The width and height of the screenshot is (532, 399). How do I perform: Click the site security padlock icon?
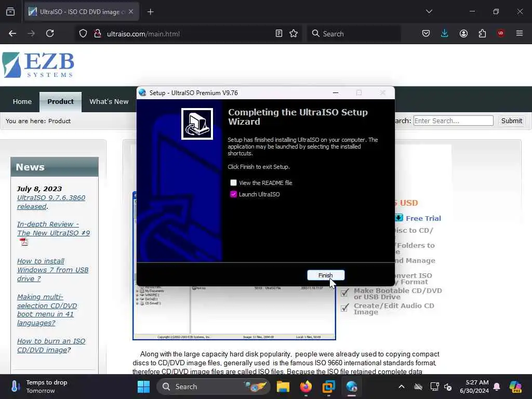pos(98,34)
